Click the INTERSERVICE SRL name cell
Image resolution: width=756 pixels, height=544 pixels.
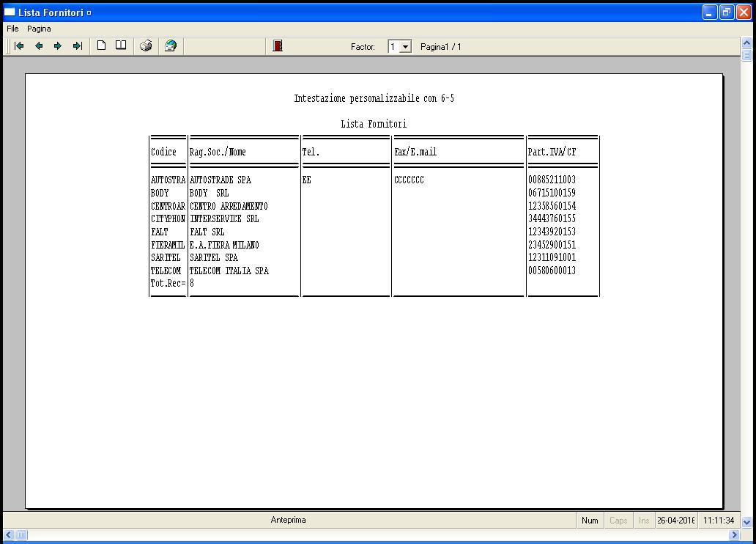point(224,218)
